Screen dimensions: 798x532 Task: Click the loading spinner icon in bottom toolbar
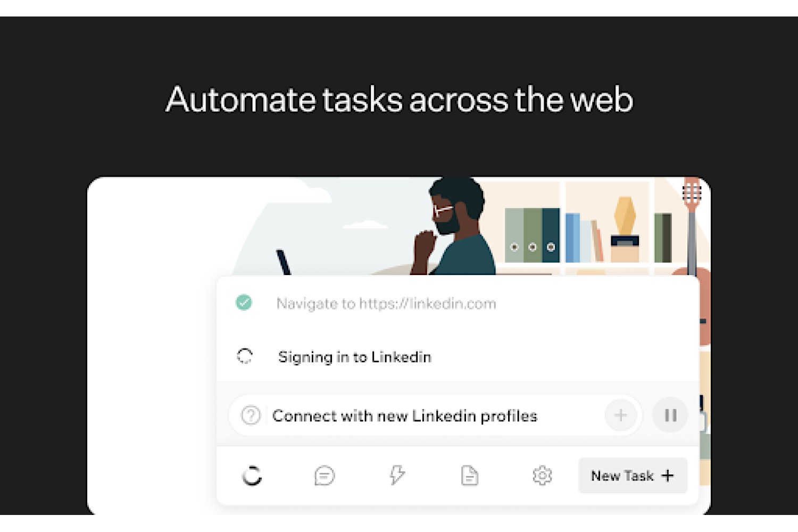[x=252, y=475]
